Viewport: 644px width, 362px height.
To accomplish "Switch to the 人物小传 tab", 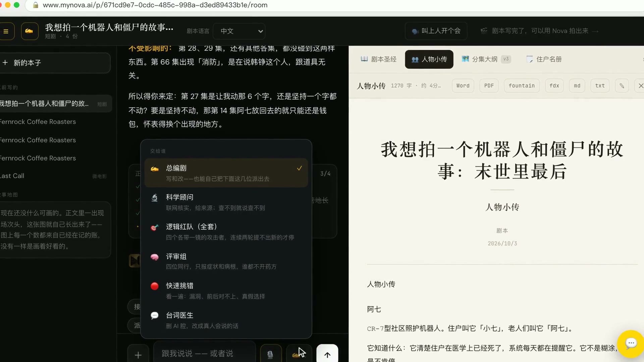I will [x=429, y=59].
